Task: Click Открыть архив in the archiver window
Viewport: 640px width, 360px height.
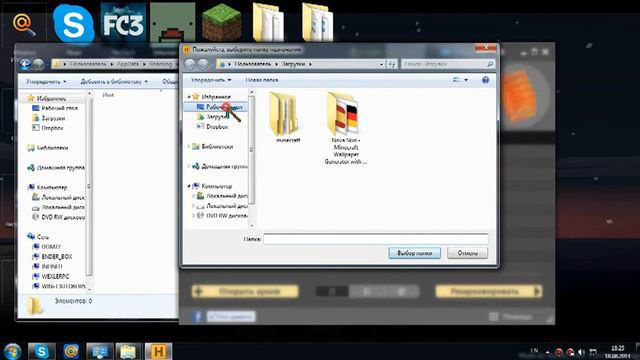Action: pyautogui.click(x=245, y=291)
